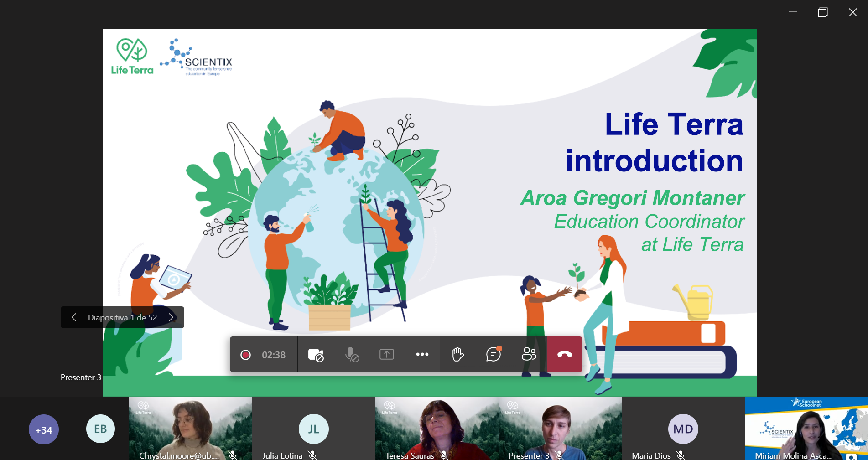The width and height of the screenshot is (868, 460).
Task: Click the Julia Lotina name label
Action: point(282,455)
